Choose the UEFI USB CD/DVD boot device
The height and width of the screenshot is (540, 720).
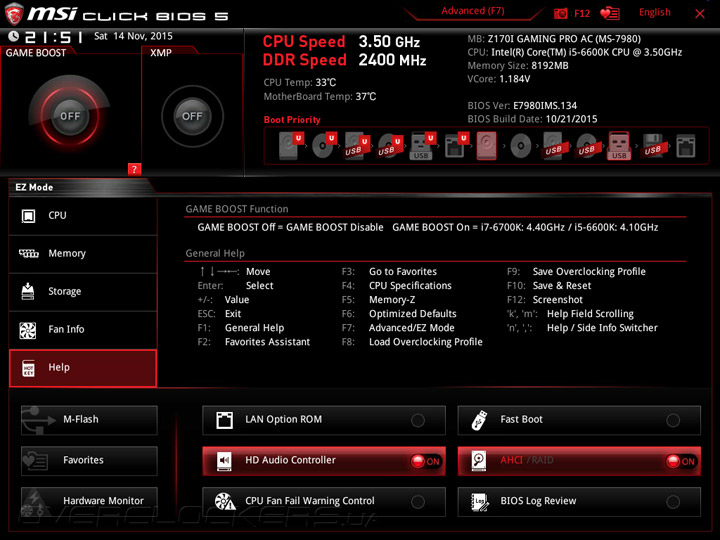[390, 146]
